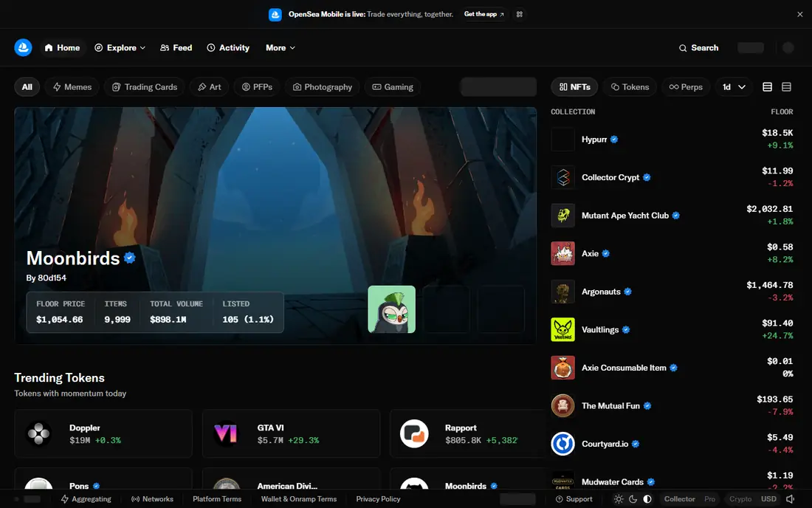The height and width of the screenshot is (508, 812).
Task: Switch to the NFTs tab
Action: point(575,87)
